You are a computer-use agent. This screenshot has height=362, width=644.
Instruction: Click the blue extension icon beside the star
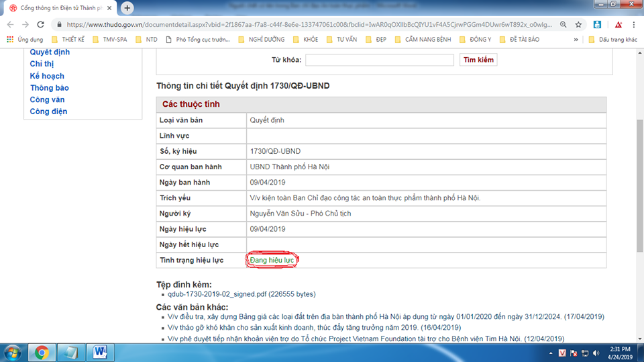click(x=597, y=25)
